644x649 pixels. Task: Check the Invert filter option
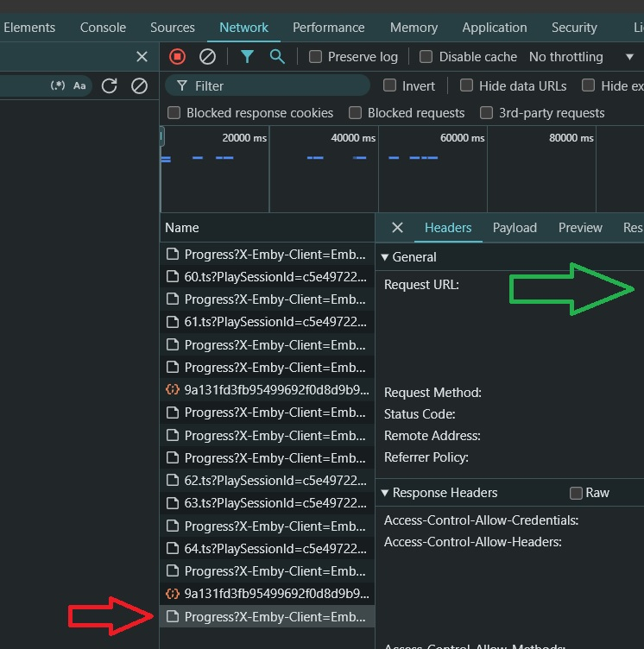click(389, 85)
